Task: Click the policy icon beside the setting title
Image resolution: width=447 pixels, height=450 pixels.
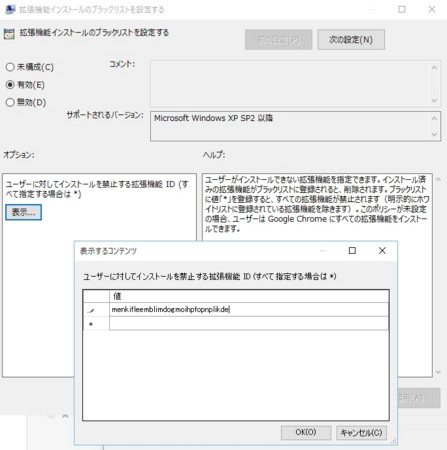Action: coord(9,34)
